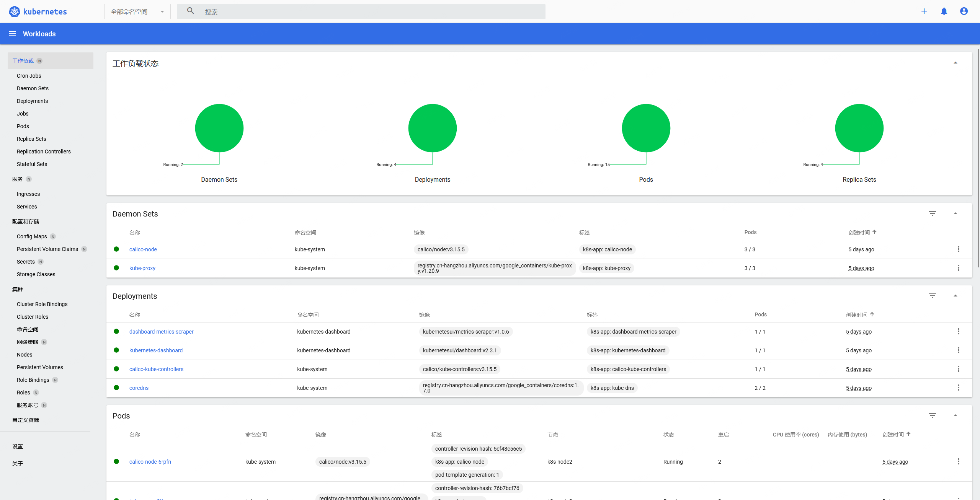Click the calico/node:v3.15.5 image chip in Daemon Sets

441,249
